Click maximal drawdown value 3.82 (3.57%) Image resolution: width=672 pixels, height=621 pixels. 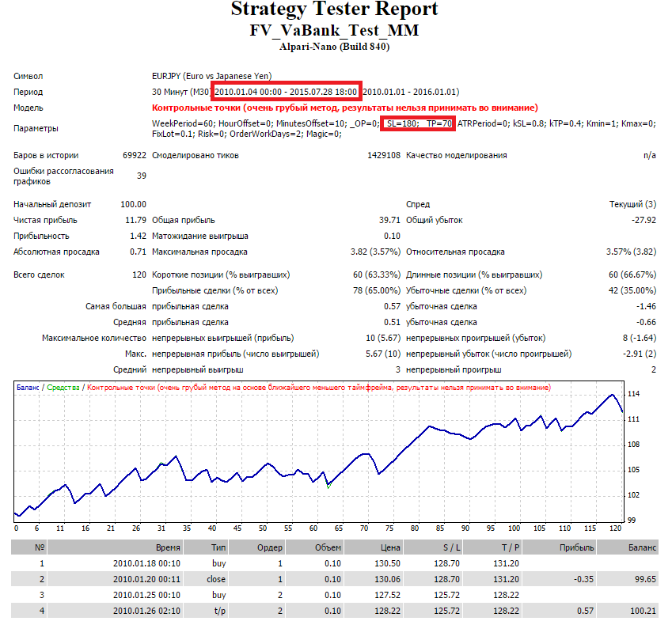(375, 252)
